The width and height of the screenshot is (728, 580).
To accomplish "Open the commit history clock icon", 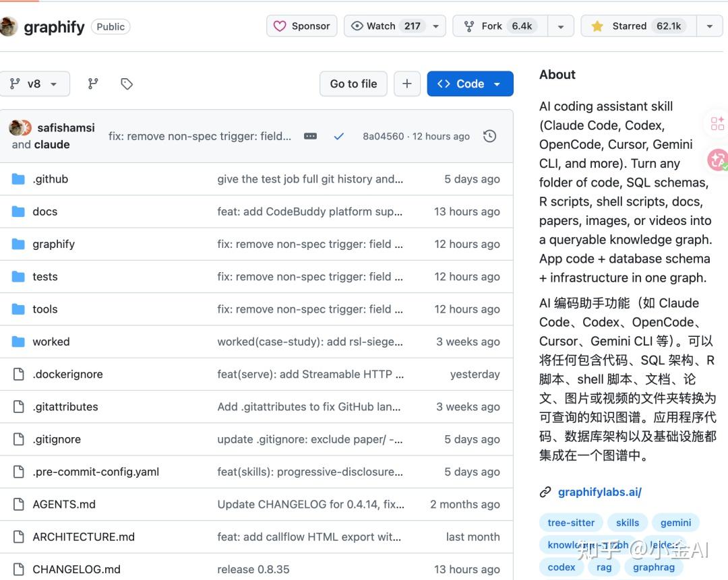I will click(x=490, y=137).
